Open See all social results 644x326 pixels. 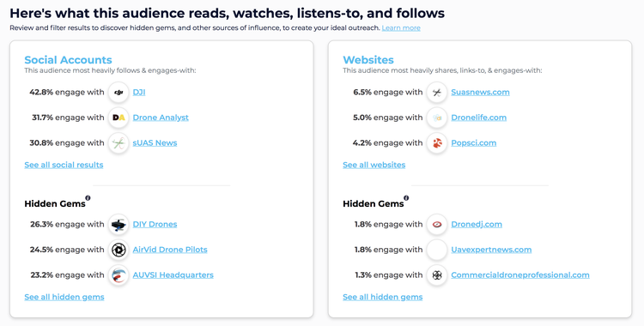pyautogui.click(x=64, y=165)
